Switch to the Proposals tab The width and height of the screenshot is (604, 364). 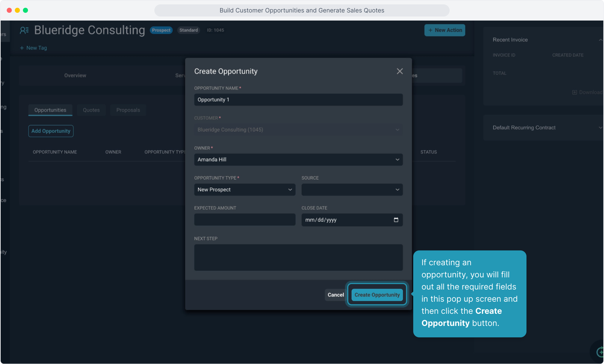pyautogui.click(x=128, y=110)
